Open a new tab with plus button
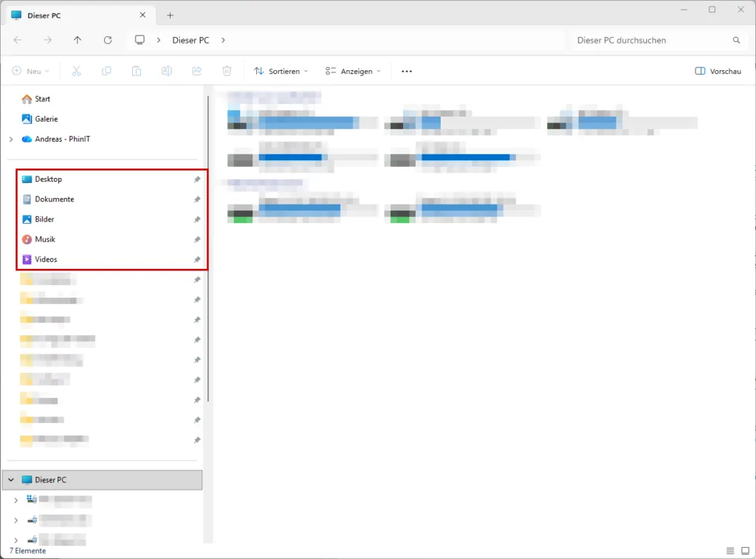The image size is (756, 559). (x=170, y=15)
